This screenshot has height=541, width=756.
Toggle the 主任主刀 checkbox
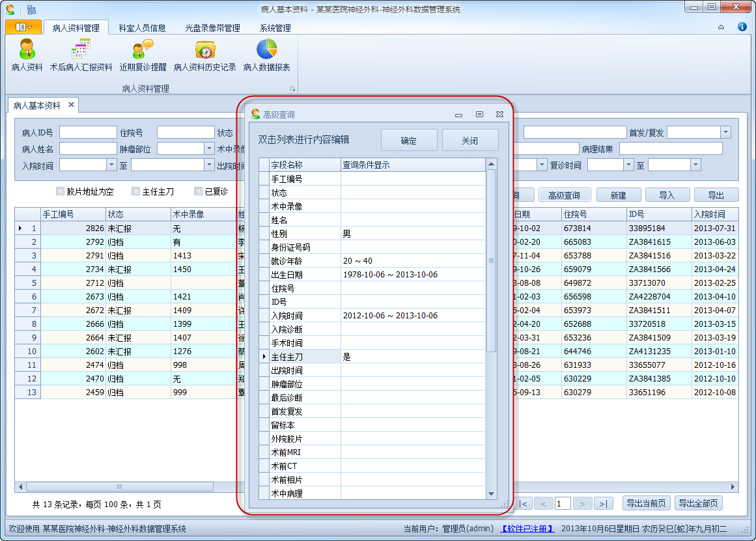[x=135, y=191]
